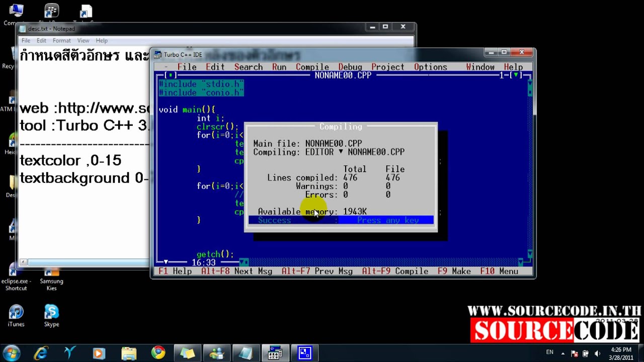Open the Samsung Kies desktop shortcut
Screen dimensions: 644x362
coord(51,280)
